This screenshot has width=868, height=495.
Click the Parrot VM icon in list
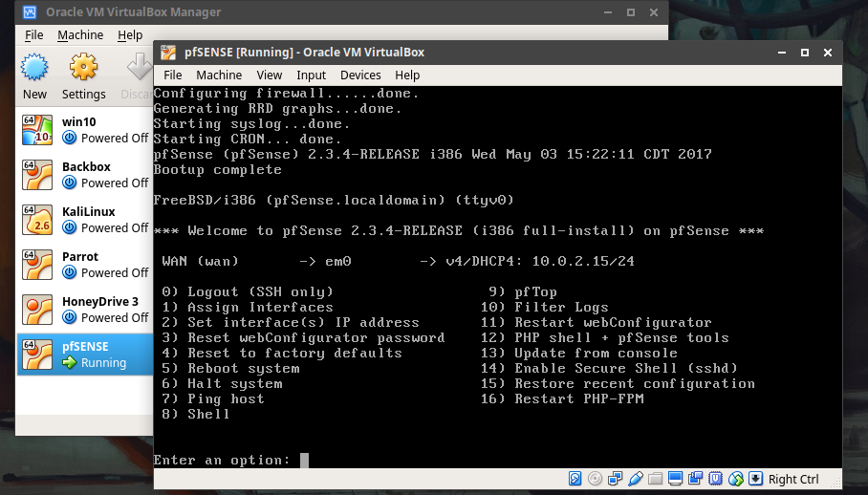click(x=37, y=265)
